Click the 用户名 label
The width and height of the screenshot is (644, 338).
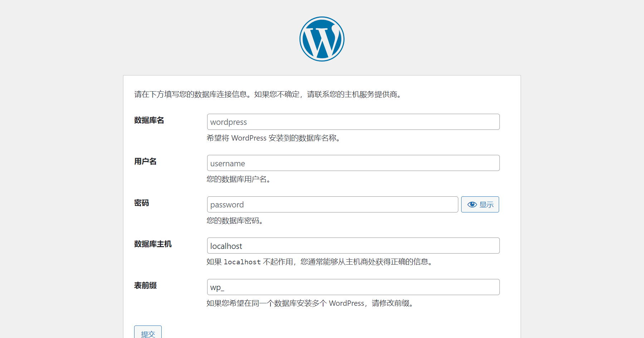145,161
